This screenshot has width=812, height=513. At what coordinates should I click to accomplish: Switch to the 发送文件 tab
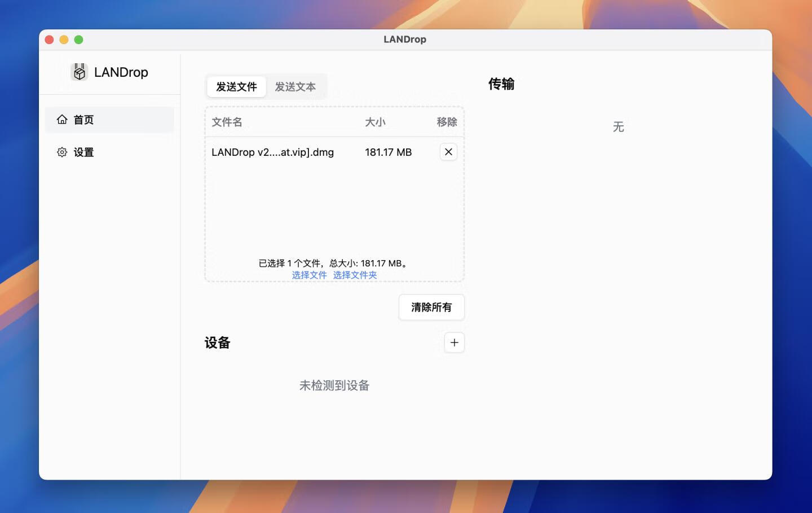236,87
